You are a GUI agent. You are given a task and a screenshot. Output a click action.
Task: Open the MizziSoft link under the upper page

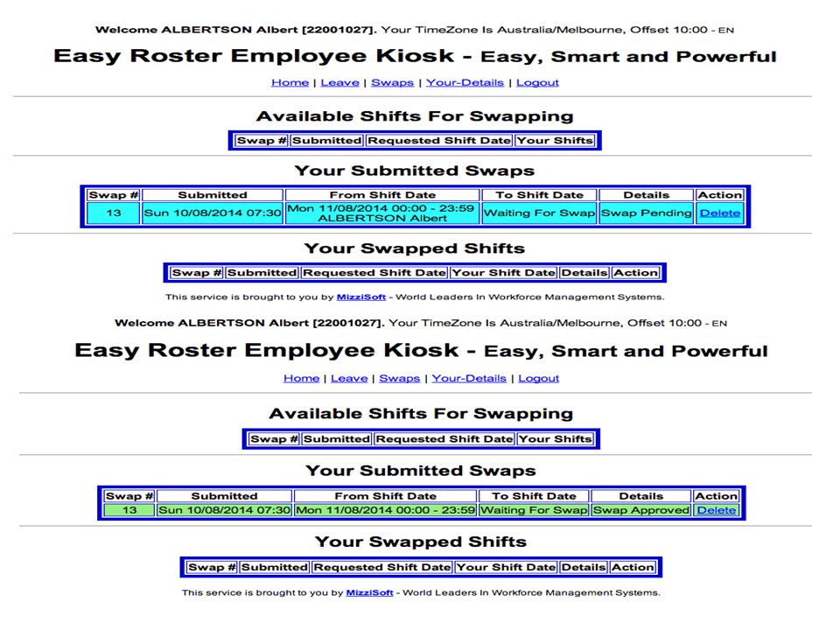click(361, 297)
